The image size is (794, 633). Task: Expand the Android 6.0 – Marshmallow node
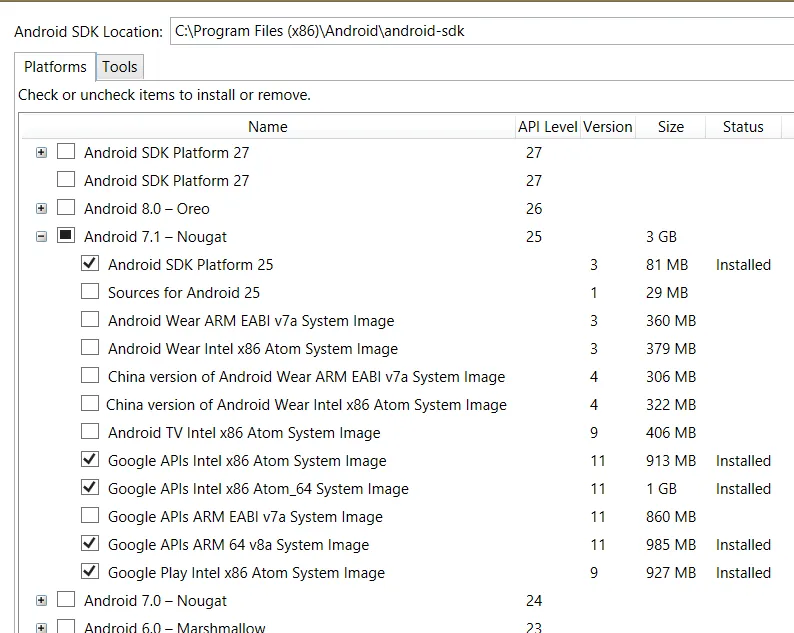(x=41, y=628)
